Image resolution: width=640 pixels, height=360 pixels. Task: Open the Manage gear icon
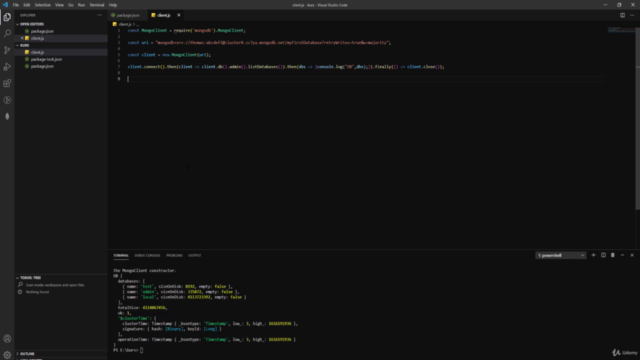[x=7, y=355]
